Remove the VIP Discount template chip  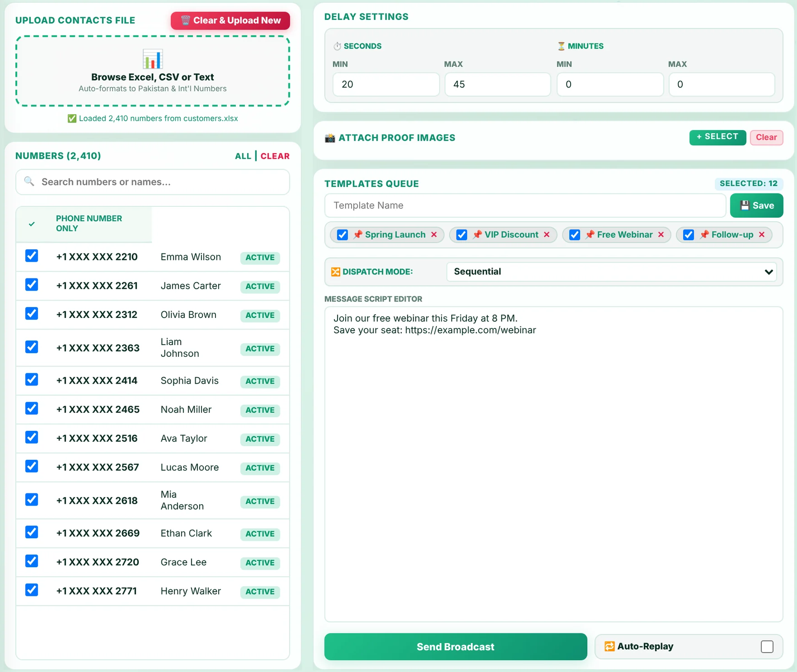pos(547,234)
